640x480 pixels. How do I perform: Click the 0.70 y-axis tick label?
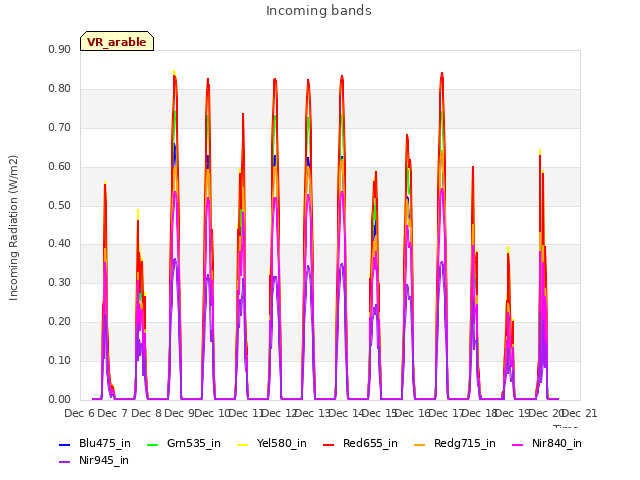60,128
